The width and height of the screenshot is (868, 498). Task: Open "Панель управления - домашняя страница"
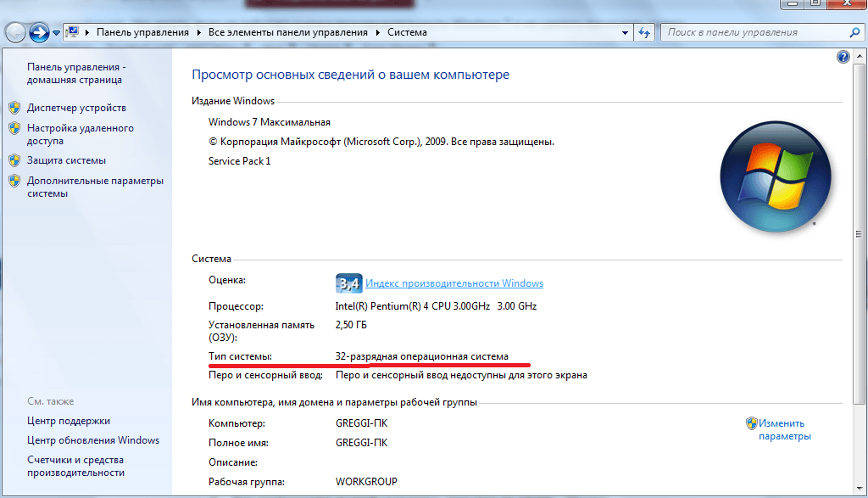click(76, 73)
